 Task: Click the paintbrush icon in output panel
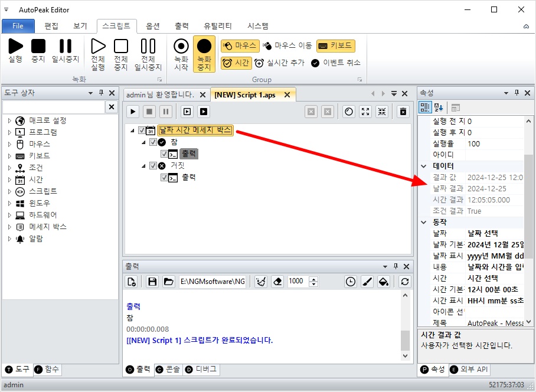pos(367,282)
